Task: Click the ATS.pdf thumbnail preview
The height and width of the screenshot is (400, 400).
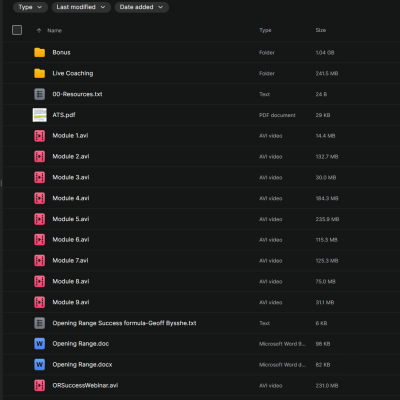Action: pyautogui.click(x=40, y=115)
